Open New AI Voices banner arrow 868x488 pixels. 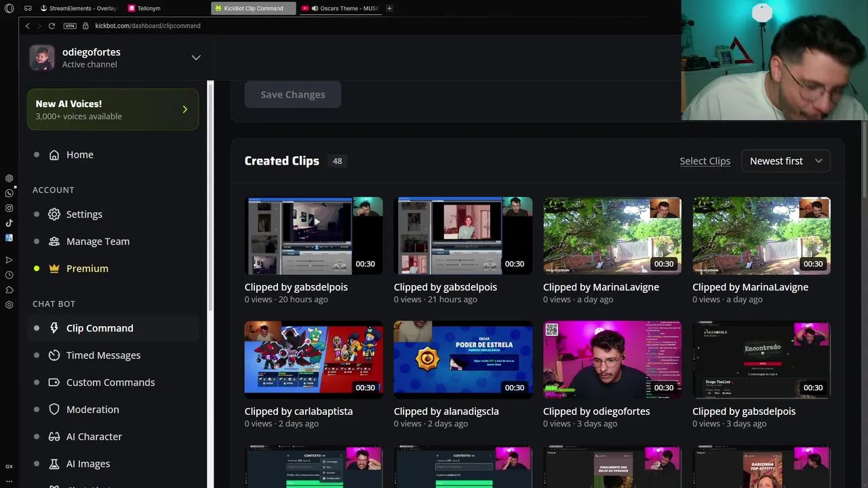coord(184,109)
